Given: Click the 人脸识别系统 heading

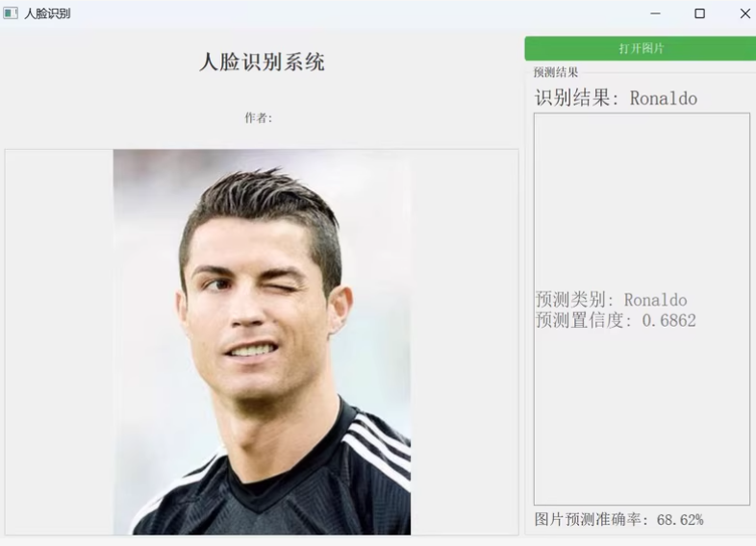Looking at the screenshot, I should (262, 62).
